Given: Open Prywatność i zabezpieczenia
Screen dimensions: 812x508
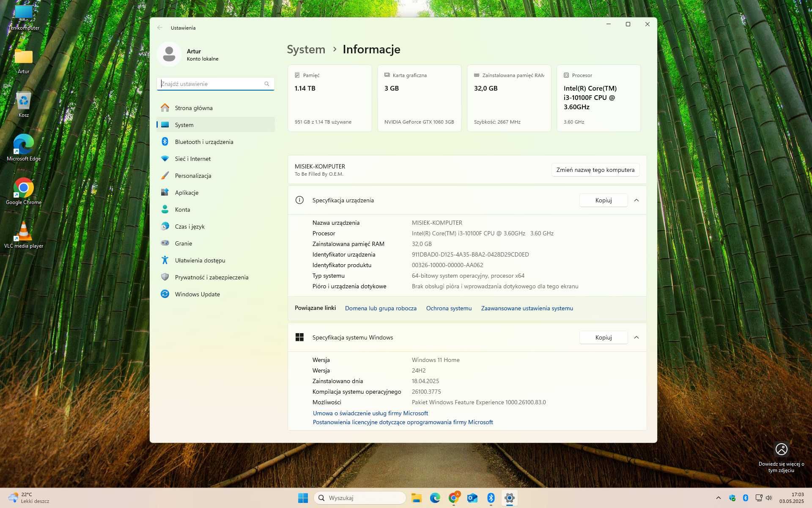Looking at the screenshot, I should coord(215,277).
